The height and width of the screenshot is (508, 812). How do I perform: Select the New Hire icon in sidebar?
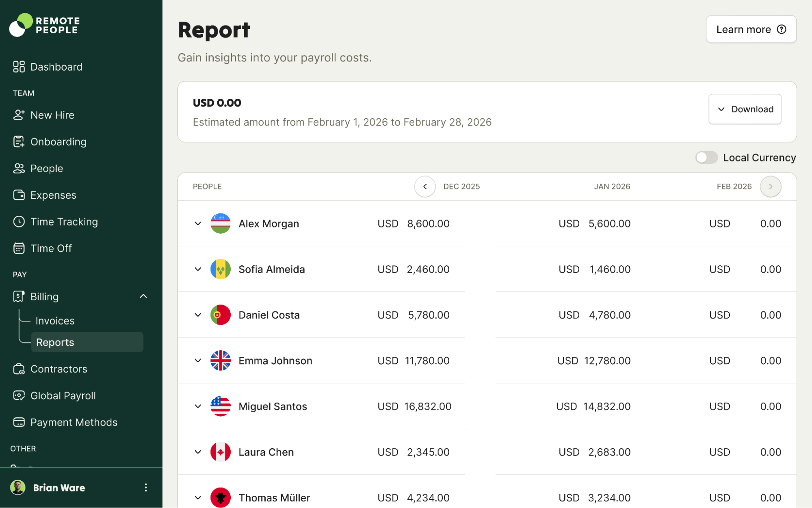tap(19, 115)
